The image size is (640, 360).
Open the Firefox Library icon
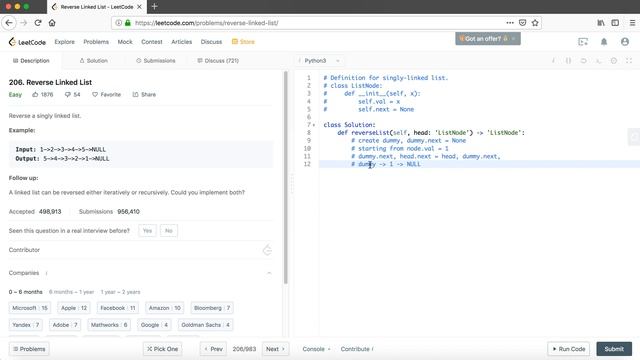tap(601, 23)
